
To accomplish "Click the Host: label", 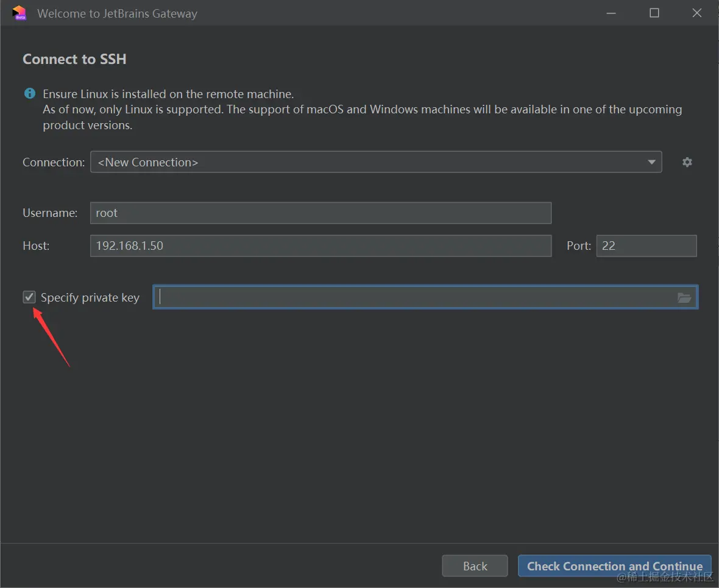I will [36, 246].
